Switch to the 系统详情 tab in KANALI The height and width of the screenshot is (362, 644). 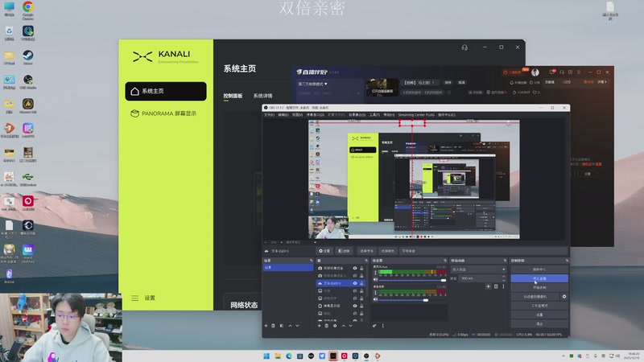(263, 96)
